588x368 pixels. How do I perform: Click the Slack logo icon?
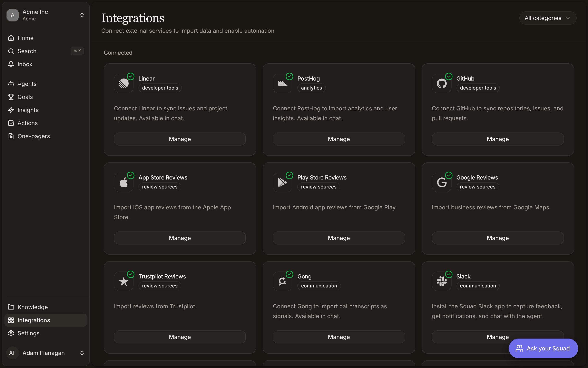coord(441,281)
